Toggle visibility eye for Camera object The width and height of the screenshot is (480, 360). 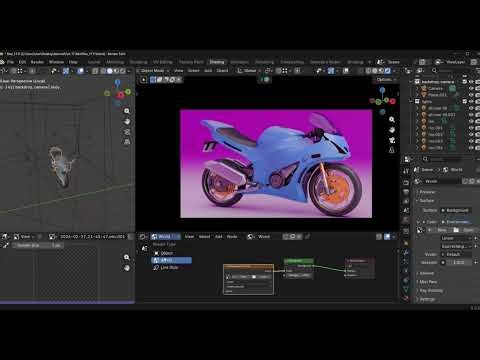[471, 88]
